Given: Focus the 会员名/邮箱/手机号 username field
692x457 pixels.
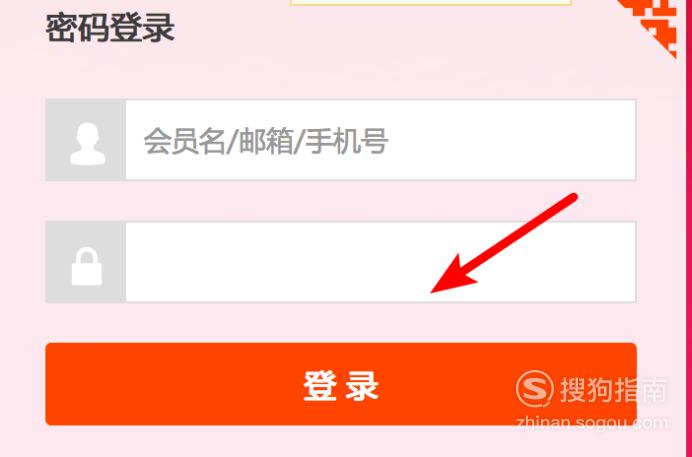Looking at the screenshot, I should 381,140.
